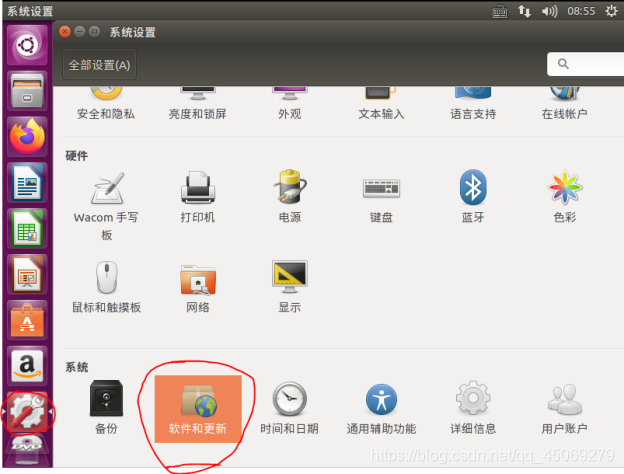Viewport: 624px width, 474px height.
Task: Open Power settings
Action: [x=290, y=197]
